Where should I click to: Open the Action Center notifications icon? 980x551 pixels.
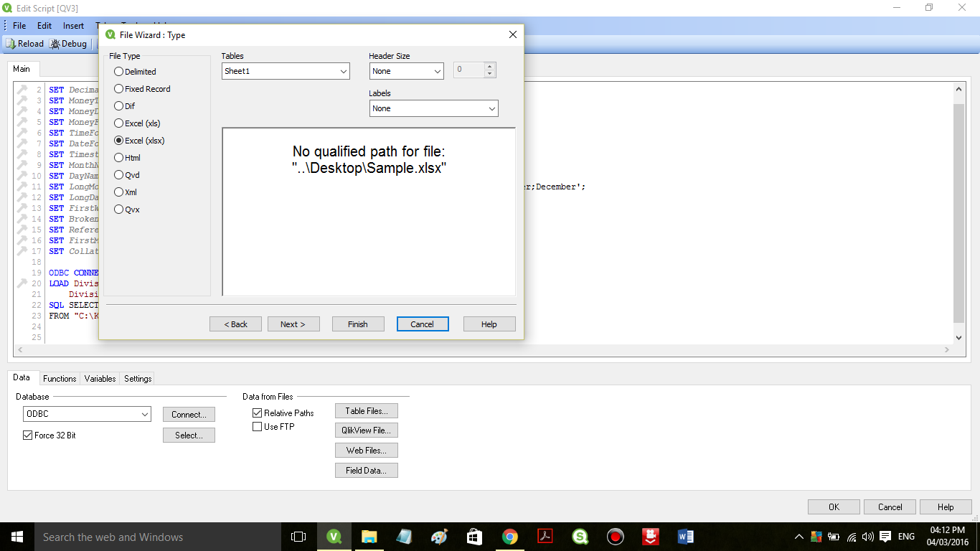point(885,537)
